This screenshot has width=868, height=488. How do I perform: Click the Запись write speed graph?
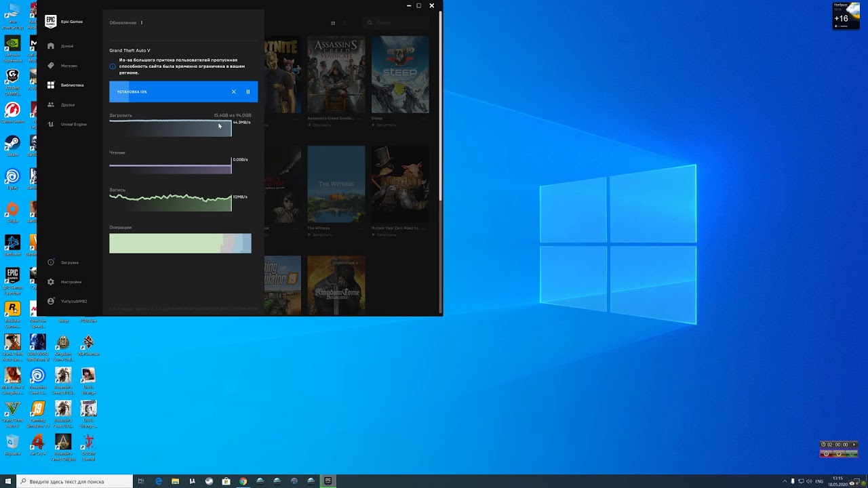pyautogui.click(x=170, y=203)
